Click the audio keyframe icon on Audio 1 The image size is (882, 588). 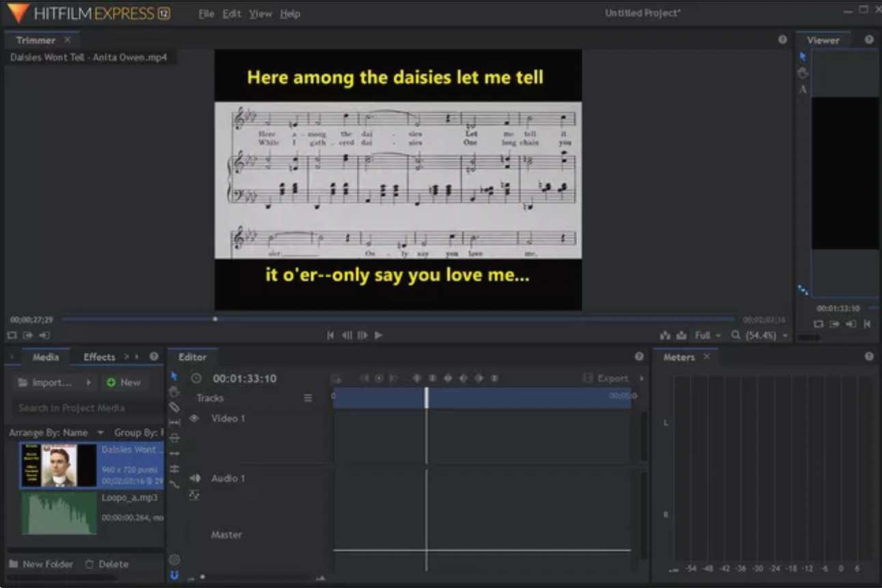coord(195,494)
